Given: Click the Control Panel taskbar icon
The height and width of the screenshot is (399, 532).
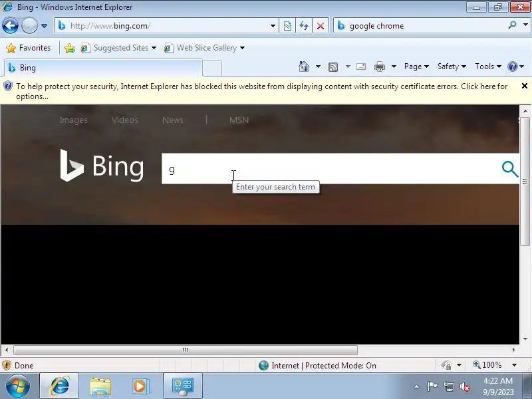Looking at the screenshot, I should tap(182, 386).
